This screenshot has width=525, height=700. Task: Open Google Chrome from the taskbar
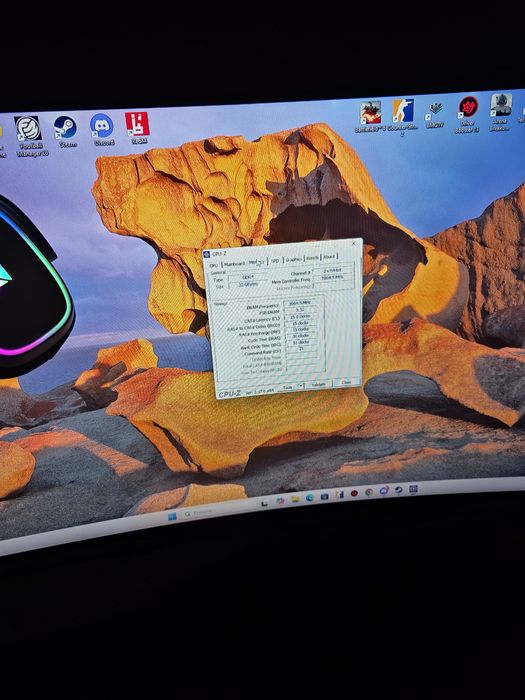point(369,492)
